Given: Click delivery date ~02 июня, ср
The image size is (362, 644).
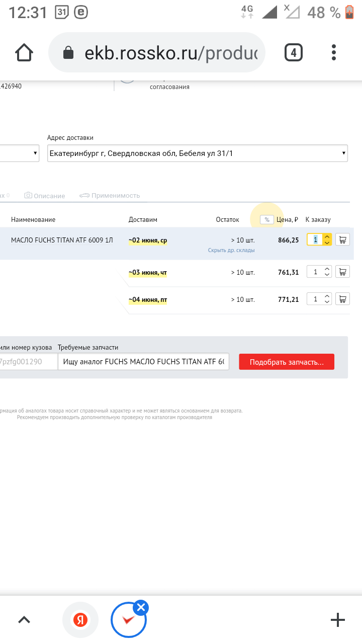Looking at the screenshot, I should pos(148,240).
